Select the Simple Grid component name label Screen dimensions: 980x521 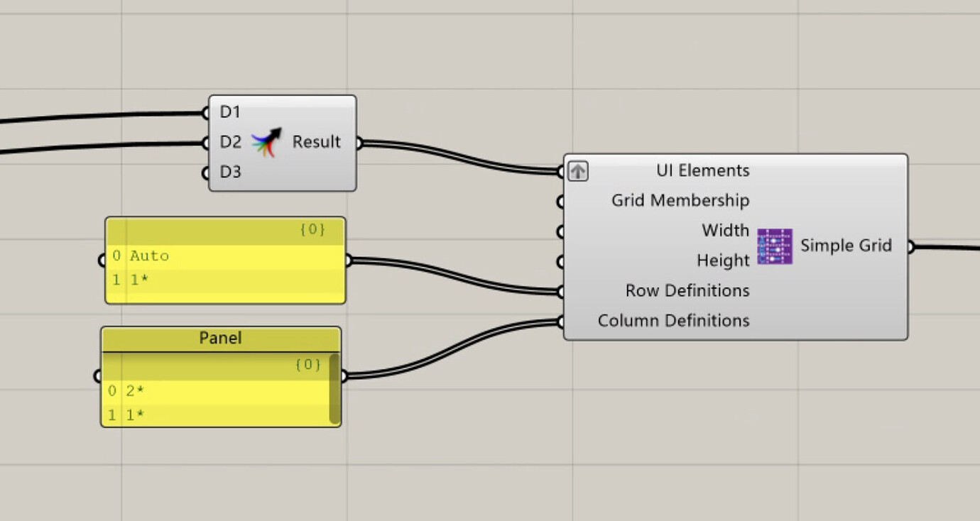point(846,246)
